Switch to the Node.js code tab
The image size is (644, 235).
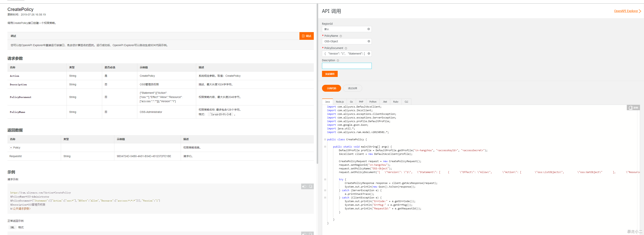tap(340, 102)
